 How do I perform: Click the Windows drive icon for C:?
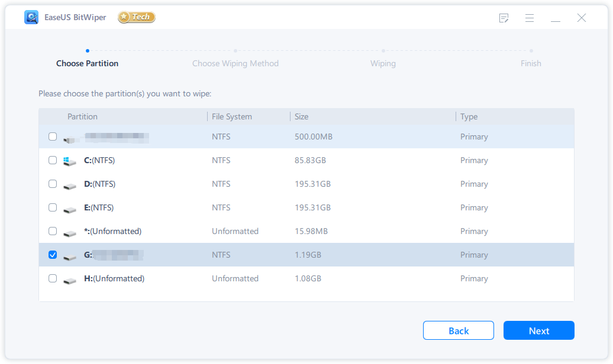pyautogui.click(x=70, y=161)
